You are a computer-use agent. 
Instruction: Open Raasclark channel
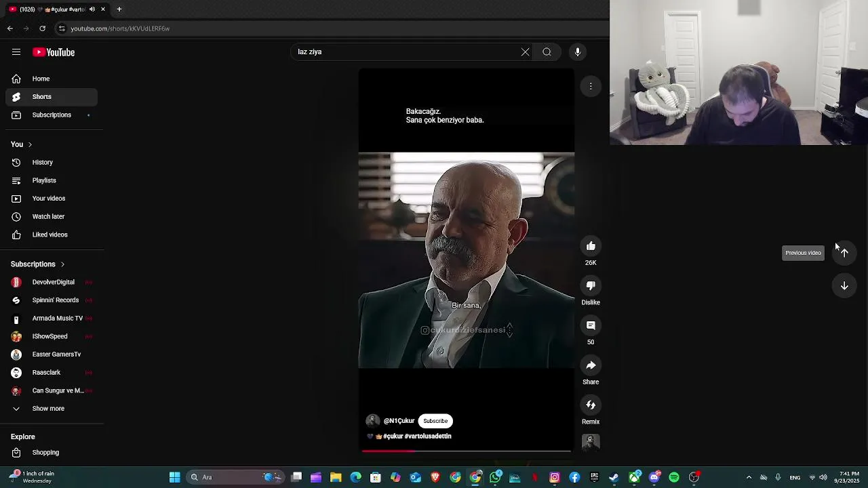pyautogui.click(x=52, y=373)
